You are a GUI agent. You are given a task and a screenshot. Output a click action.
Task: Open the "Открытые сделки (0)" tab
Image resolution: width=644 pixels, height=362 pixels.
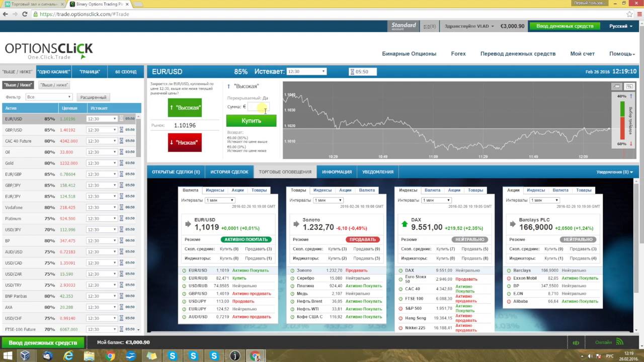(x=176, y=172)
